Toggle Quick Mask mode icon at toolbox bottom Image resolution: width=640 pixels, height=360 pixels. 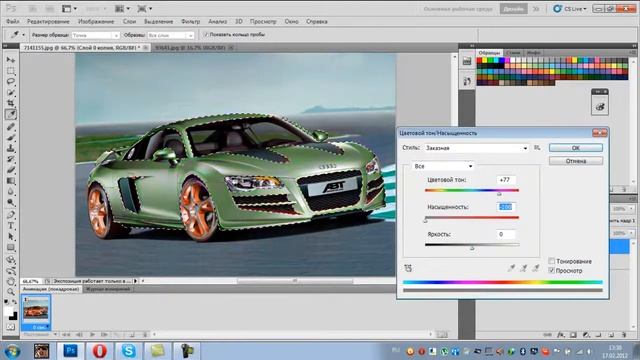pos(11,327)
